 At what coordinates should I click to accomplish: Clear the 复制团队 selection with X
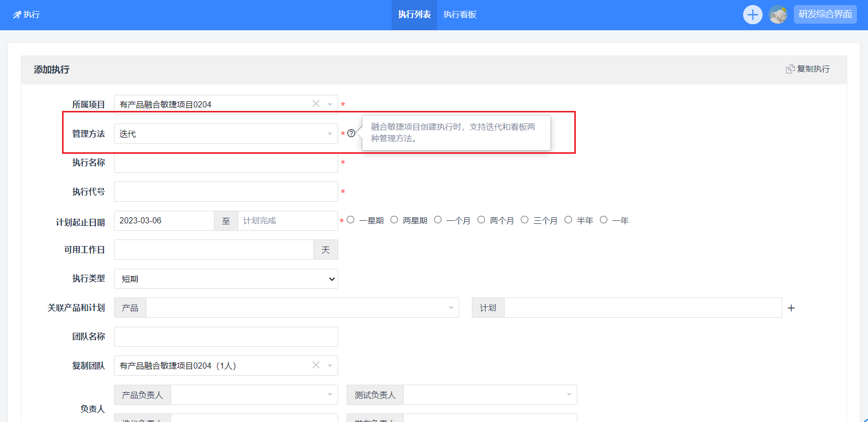(x=316, y=365)
